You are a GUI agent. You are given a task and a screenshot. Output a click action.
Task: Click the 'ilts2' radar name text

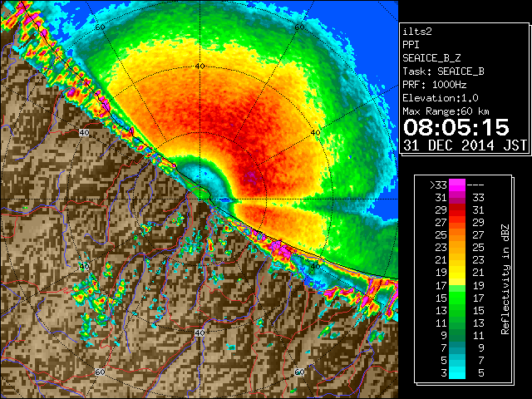(417, 32)
